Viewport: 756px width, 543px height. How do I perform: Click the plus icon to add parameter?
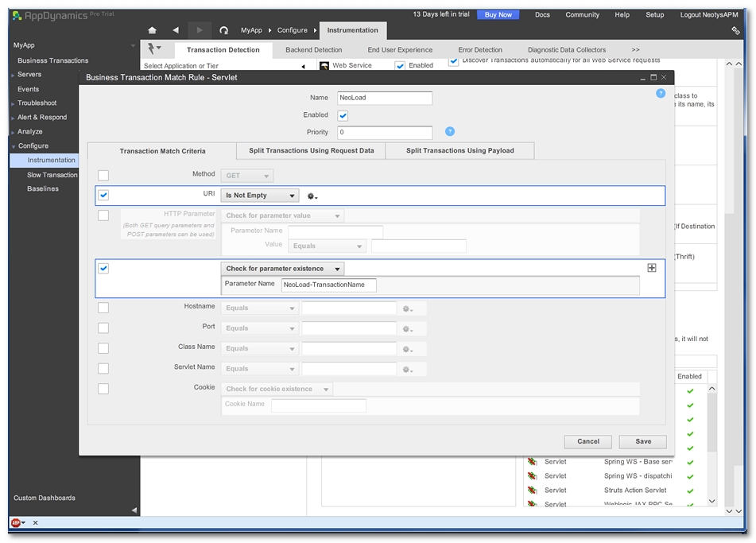[652, 268]
